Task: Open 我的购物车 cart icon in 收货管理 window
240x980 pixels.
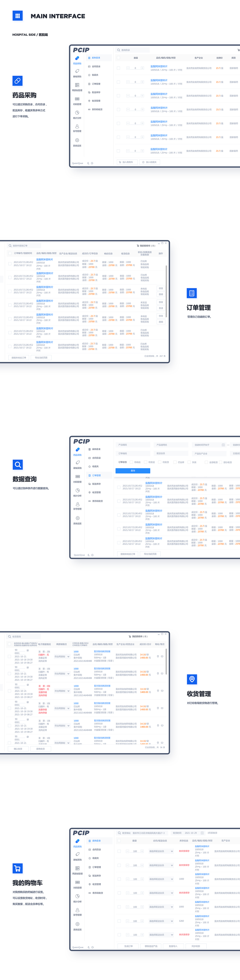Action: [x=130, y=636]
